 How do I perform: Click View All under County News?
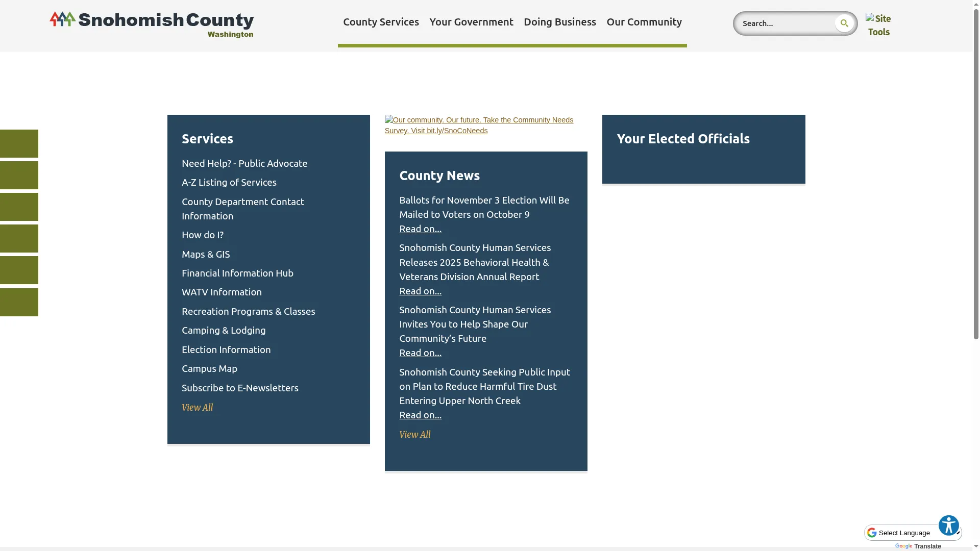pos(415,435)
